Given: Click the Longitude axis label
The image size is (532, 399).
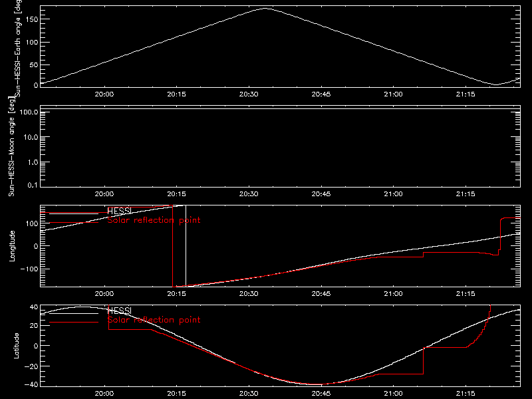Looking at the screenshot, I should click(x=12, y=246).
